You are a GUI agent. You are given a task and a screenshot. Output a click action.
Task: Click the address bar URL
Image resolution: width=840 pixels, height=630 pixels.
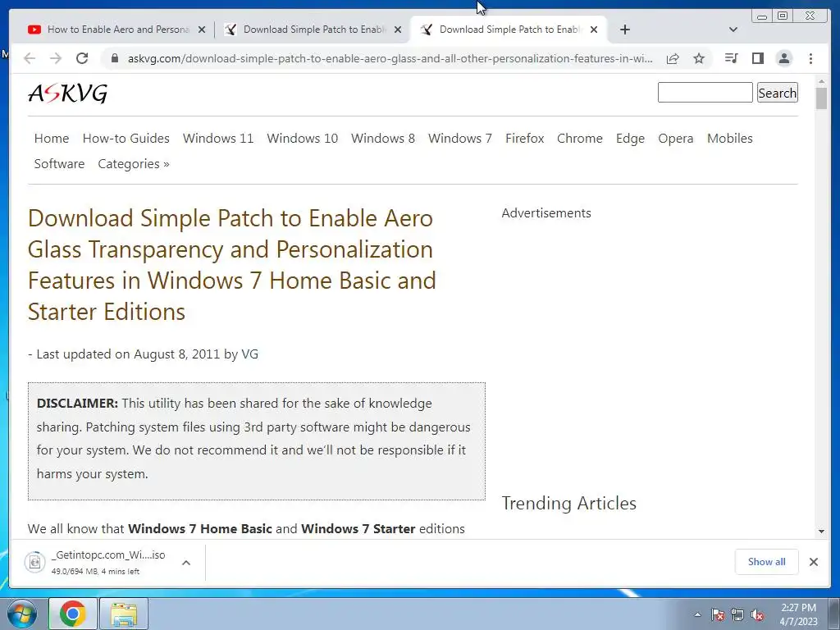tap(390, 58)
